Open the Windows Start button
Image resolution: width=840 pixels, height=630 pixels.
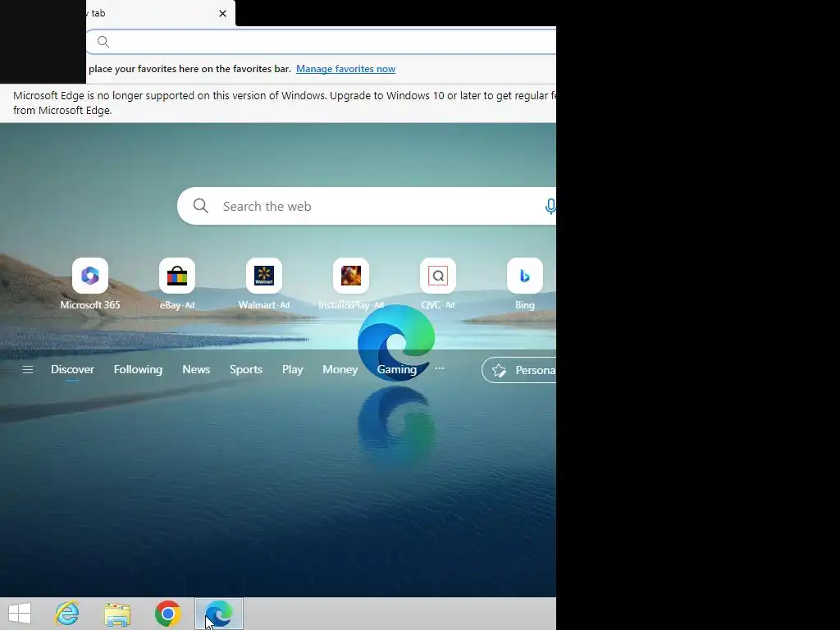20,614
